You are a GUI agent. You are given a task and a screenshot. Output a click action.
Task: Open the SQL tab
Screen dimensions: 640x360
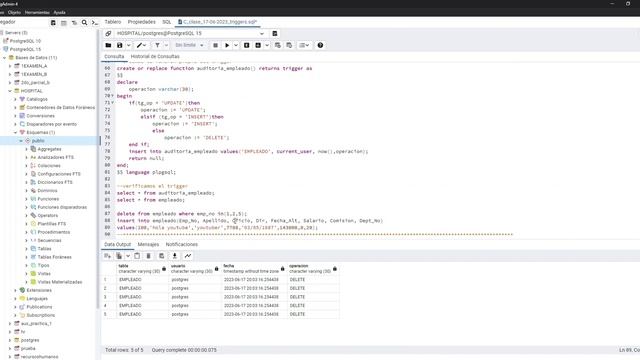[167, 22]
